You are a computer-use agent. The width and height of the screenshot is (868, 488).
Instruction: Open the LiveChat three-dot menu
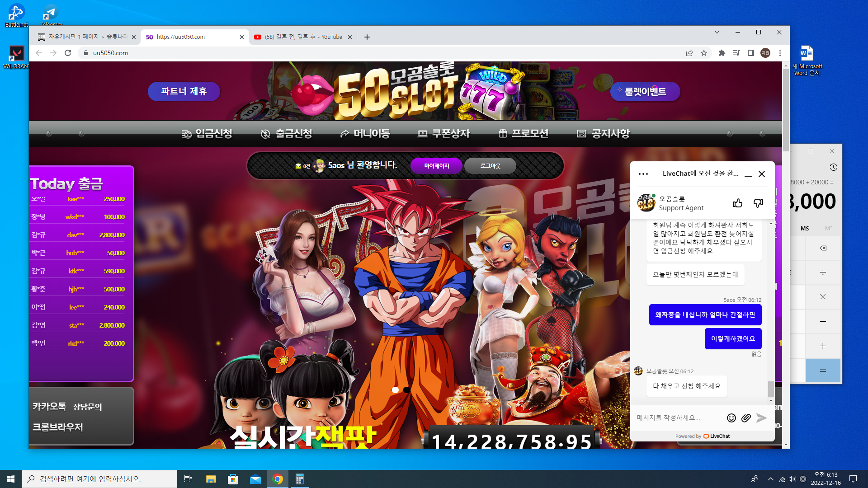[643, 174]
